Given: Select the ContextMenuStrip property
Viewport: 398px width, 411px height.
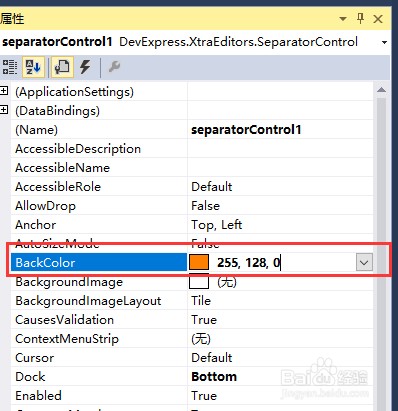Looking at the screenshot, I should click(x=67, y=339).
